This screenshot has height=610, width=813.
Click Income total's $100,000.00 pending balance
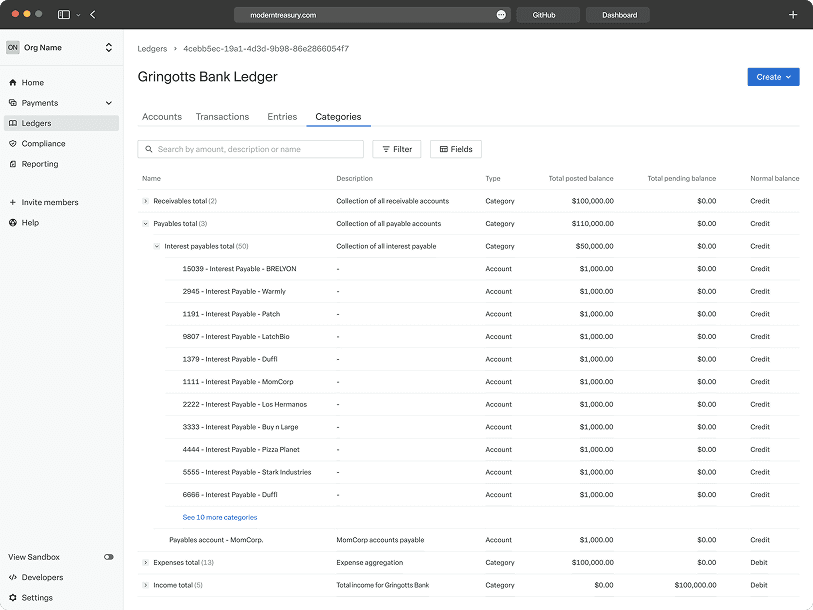[x=695, y=585]
